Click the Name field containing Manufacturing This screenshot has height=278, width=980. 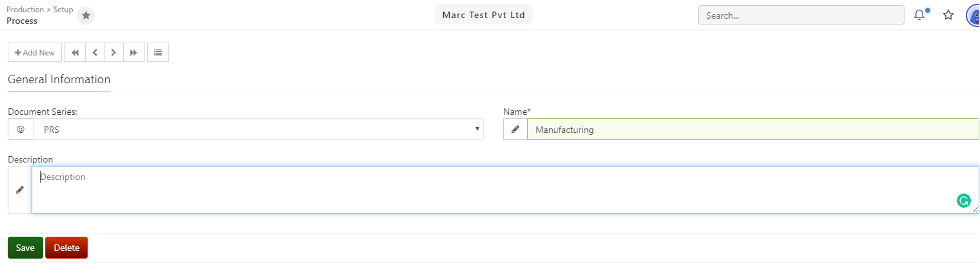[753, 129]
